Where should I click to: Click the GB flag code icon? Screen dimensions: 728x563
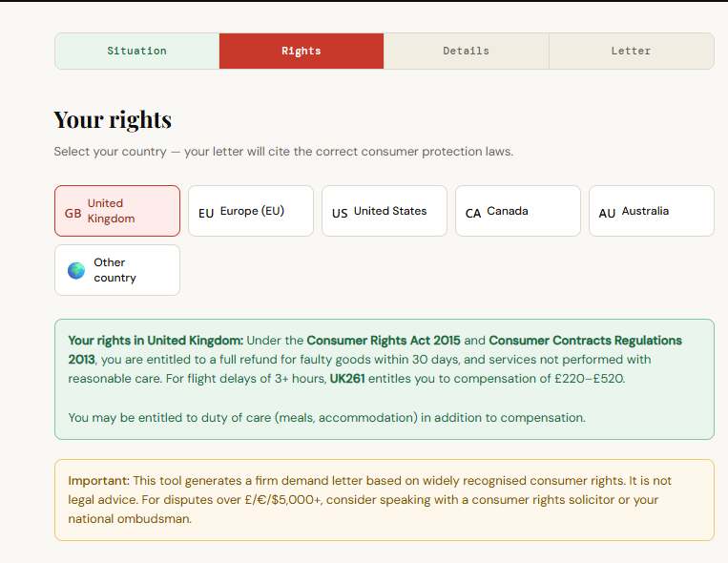tap(73, 213)
